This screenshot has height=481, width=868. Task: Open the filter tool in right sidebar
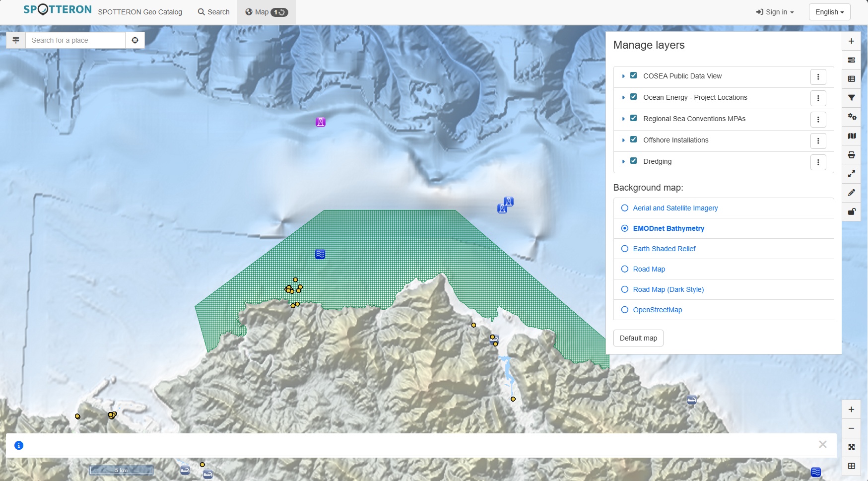tap(852, 98)
